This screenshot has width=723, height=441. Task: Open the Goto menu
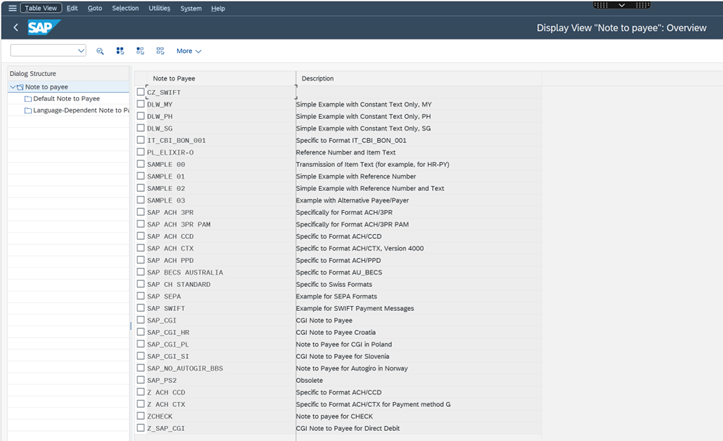coord(95,8)
